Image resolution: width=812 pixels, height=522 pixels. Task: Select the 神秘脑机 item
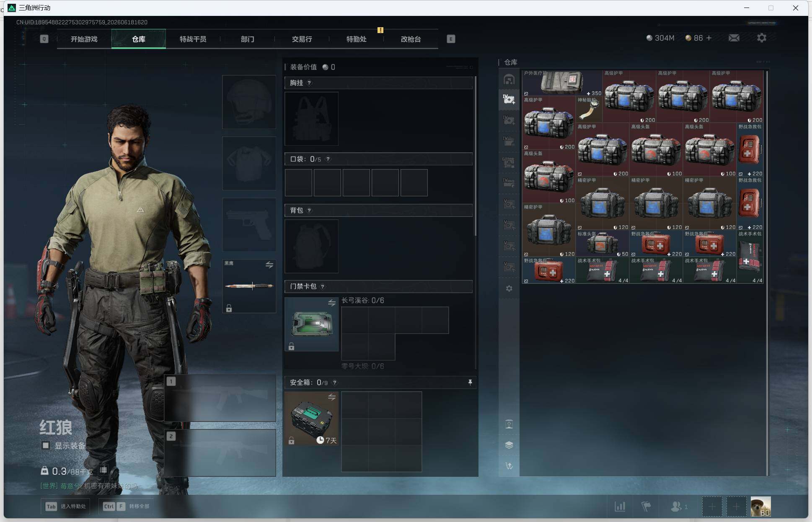589,109
